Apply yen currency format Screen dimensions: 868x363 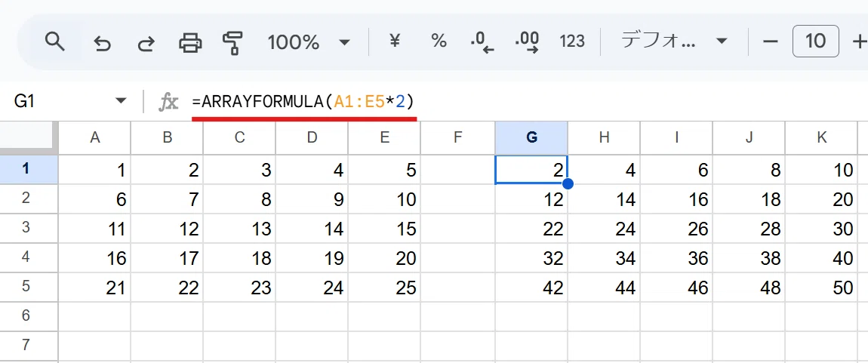click(x=394, y=41)
